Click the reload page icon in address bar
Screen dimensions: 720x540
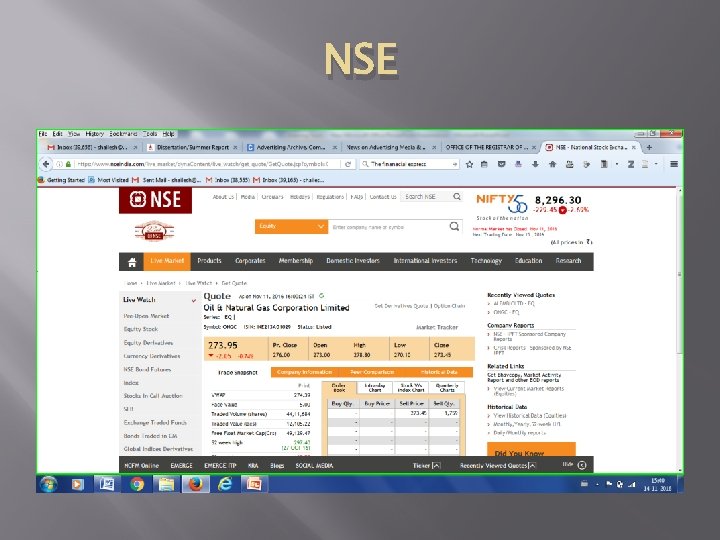[348, 164]
